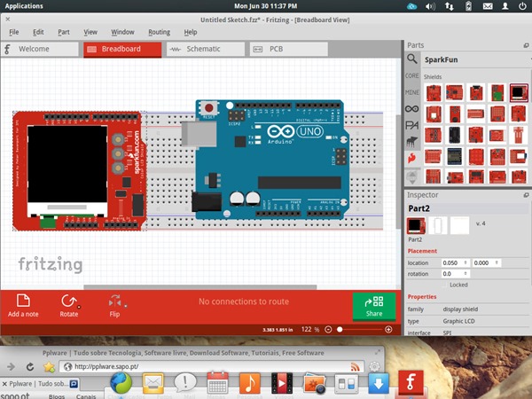
Task: Select the black-screen LCD shield in Parts bin
Action: point(519,93)
